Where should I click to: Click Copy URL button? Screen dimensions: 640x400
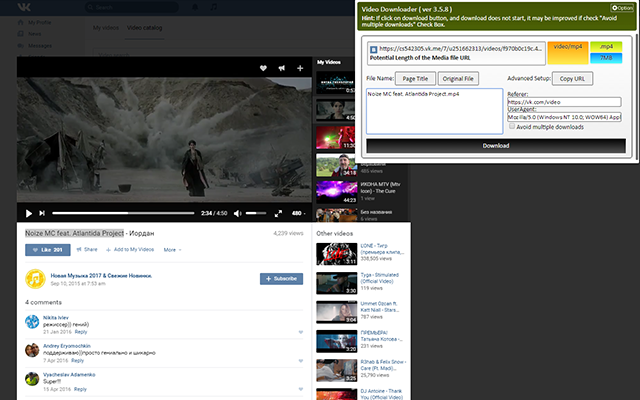[x=572, y=78]
